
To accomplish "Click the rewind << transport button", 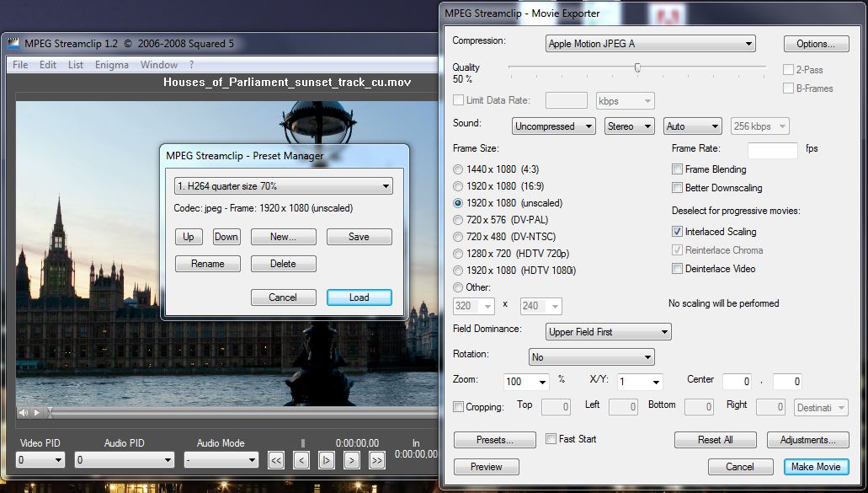I will (276, 460).
